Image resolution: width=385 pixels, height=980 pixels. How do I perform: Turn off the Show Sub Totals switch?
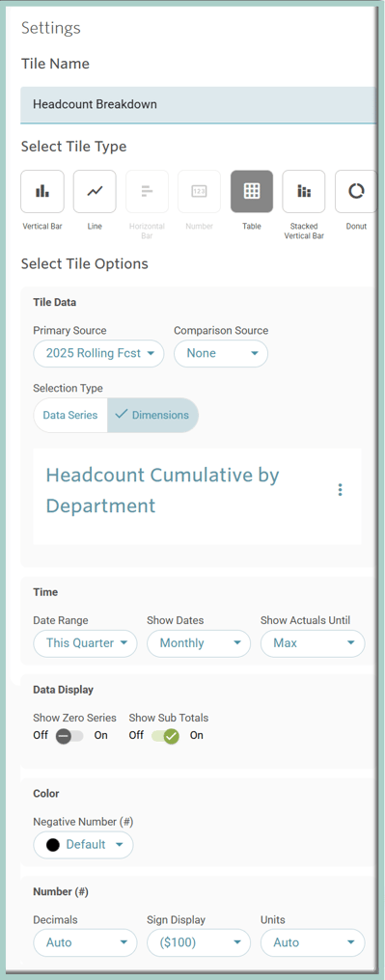click(x=165, y=736)
